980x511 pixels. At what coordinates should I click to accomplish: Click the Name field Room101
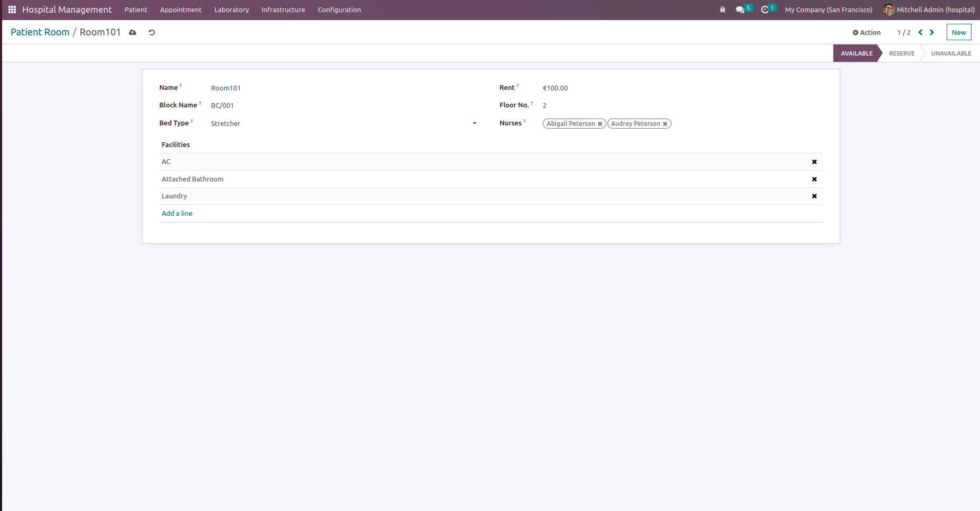click(343, 88)
